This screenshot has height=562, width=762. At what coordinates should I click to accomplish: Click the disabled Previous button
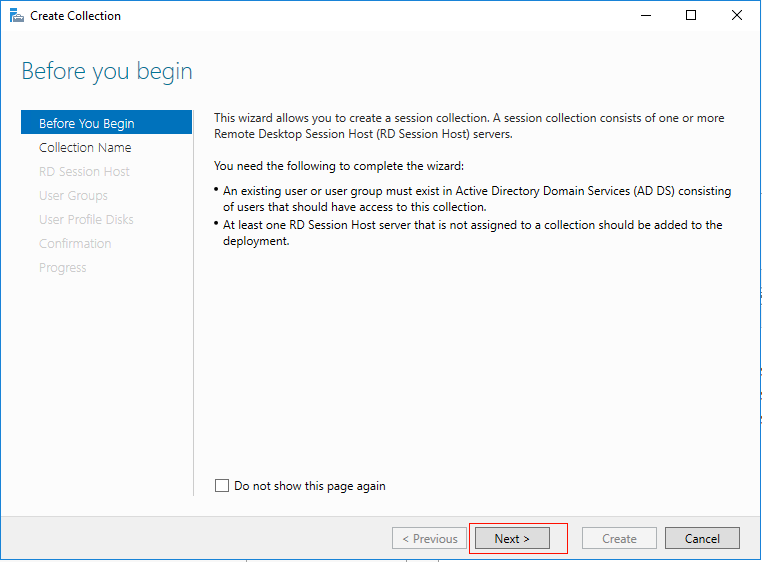[x=430, y=538]
